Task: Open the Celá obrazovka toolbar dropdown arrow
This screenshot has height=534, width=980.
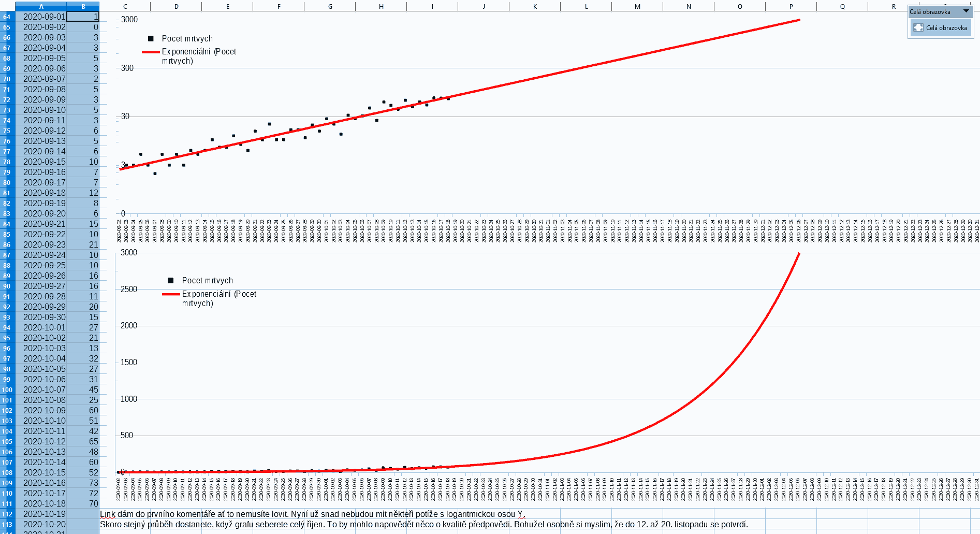Action: point(966,11)
